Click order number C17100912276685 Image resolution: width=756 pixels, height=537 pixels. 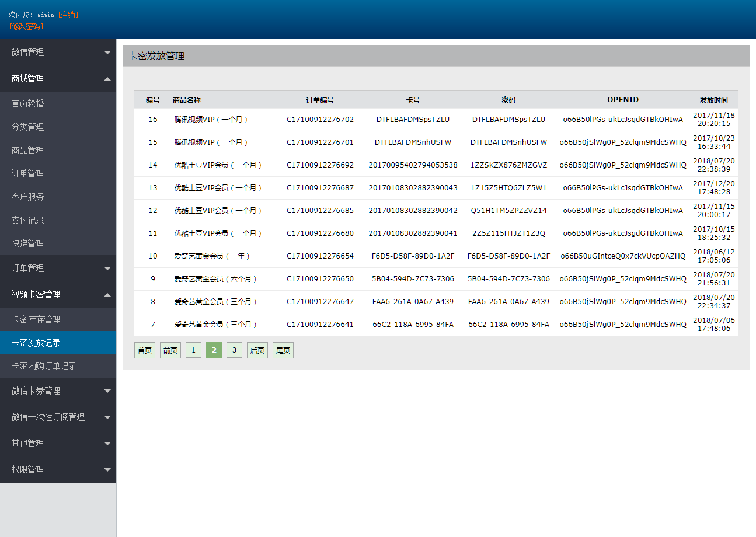coord(320,211)
